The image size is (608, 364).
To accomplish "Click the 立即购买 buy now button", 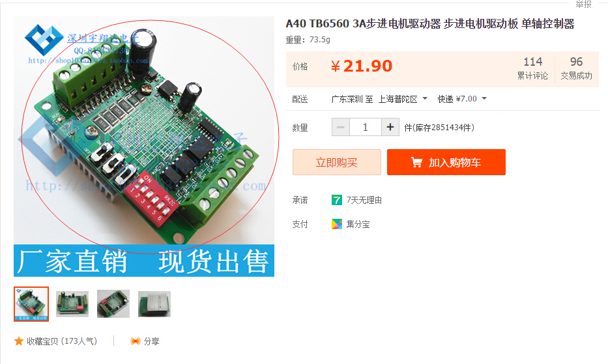I will [336, 162].
